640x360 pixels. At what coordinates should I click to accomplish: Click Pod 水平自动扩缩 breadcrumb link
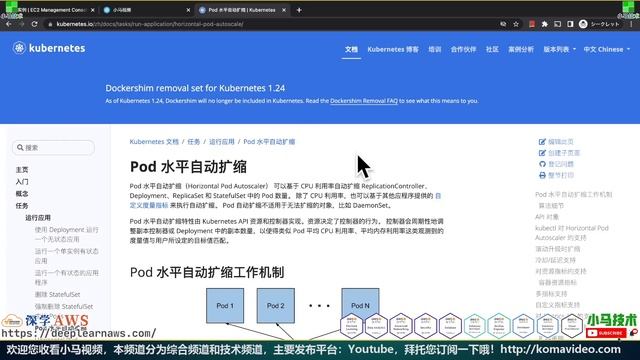(x=269, y=142)
